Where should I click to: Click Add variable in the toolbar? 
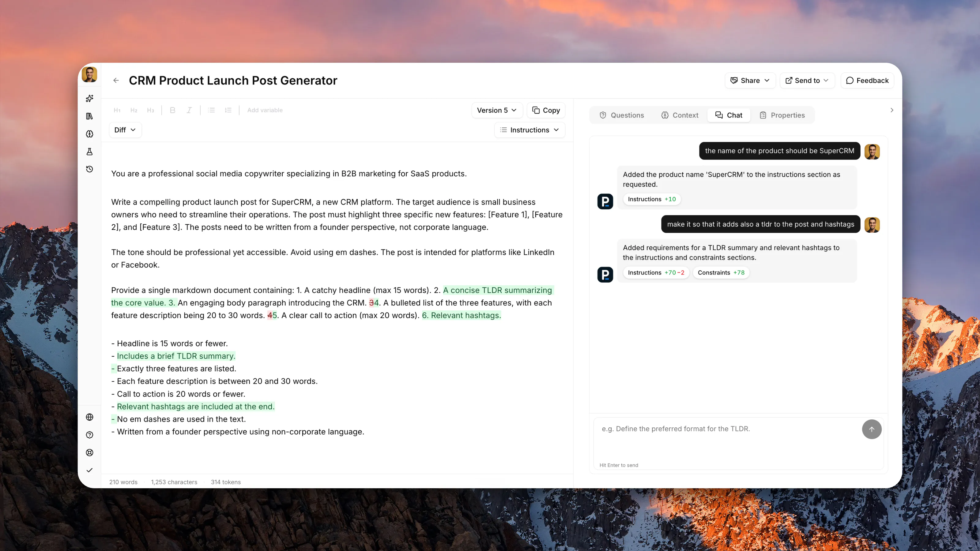pyautogui.click(x=265, y=110)
